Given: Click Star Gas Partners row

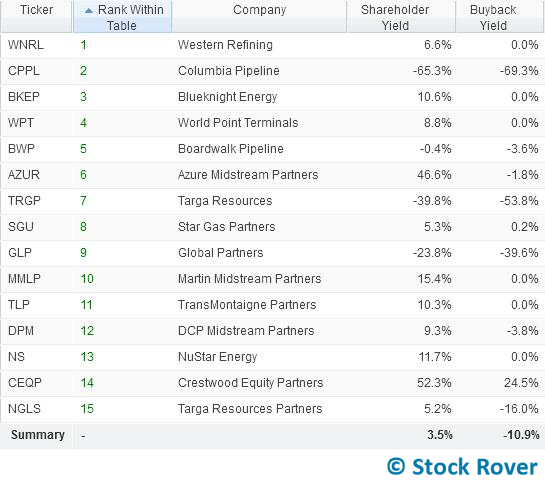Looking at the screenshot, I should pos(272,227).
